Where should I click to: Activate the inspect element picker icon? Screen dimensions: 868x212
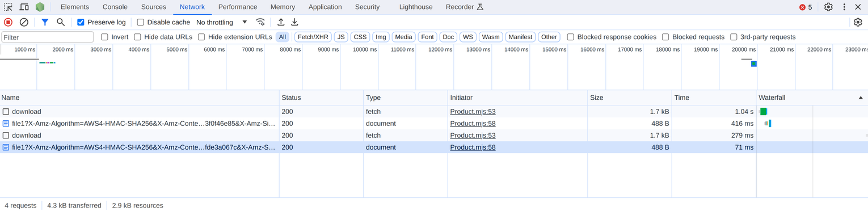(8, 7)
